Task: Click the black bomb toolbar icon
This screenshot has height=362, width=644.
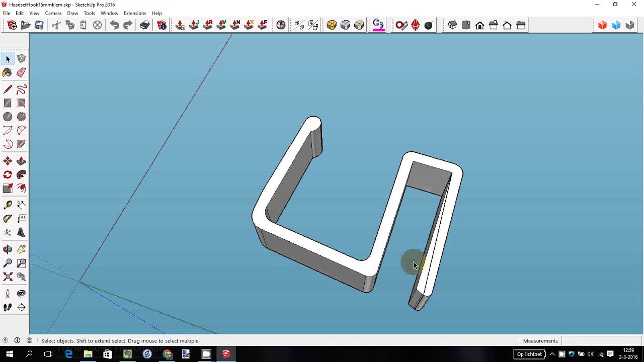Action: 429,25
